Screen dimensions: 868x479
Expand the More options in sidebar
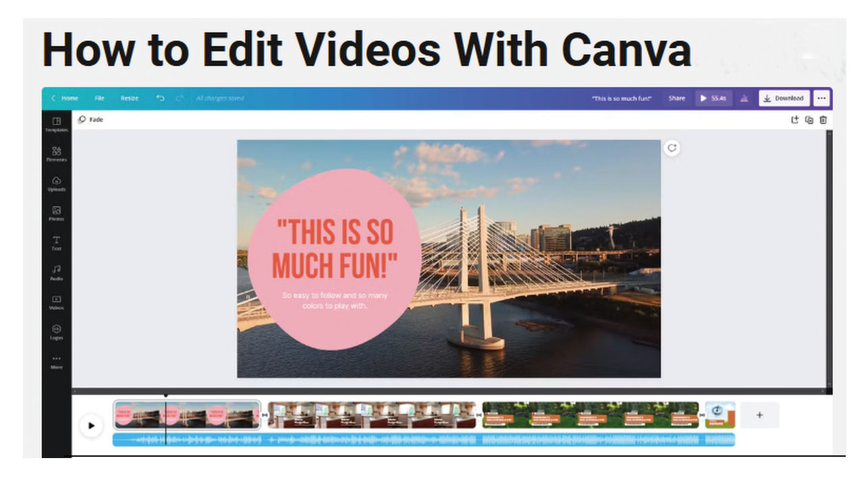[x=57, y=362]
